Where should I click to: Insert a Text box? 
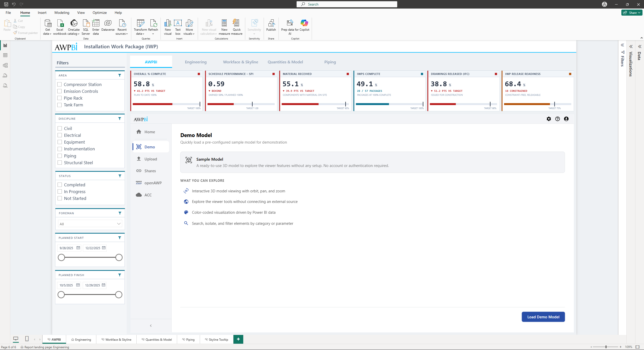coord(178,27)
